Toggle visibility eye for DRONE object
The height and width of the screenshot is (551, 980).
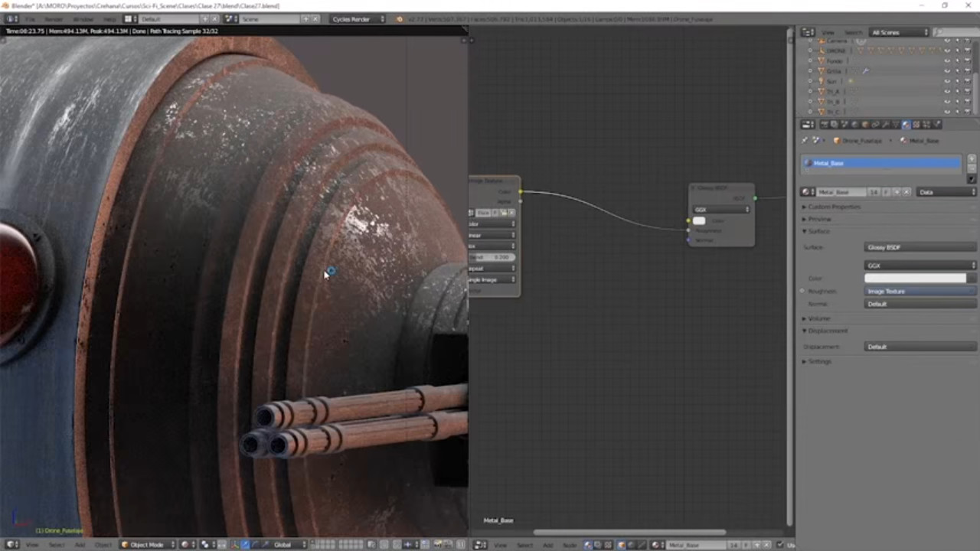coord(947,51)
